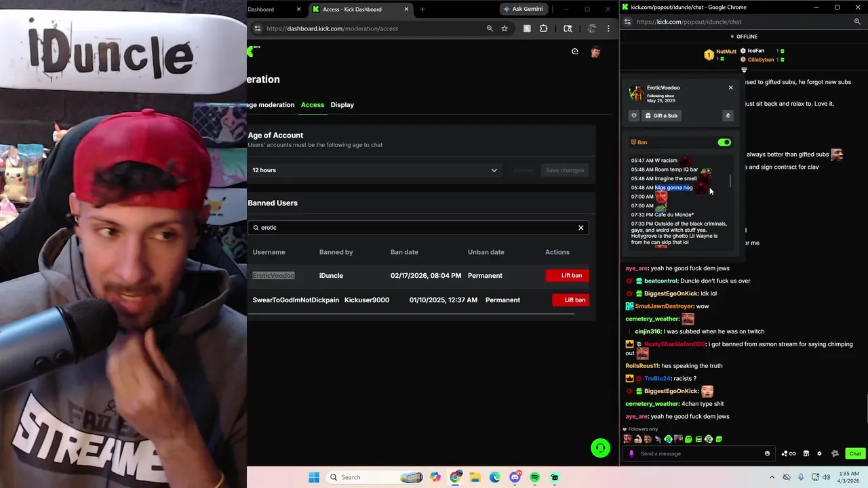Follow EroticVoodoo using the heart icon
868x488 pixels.
coord(634,116)
